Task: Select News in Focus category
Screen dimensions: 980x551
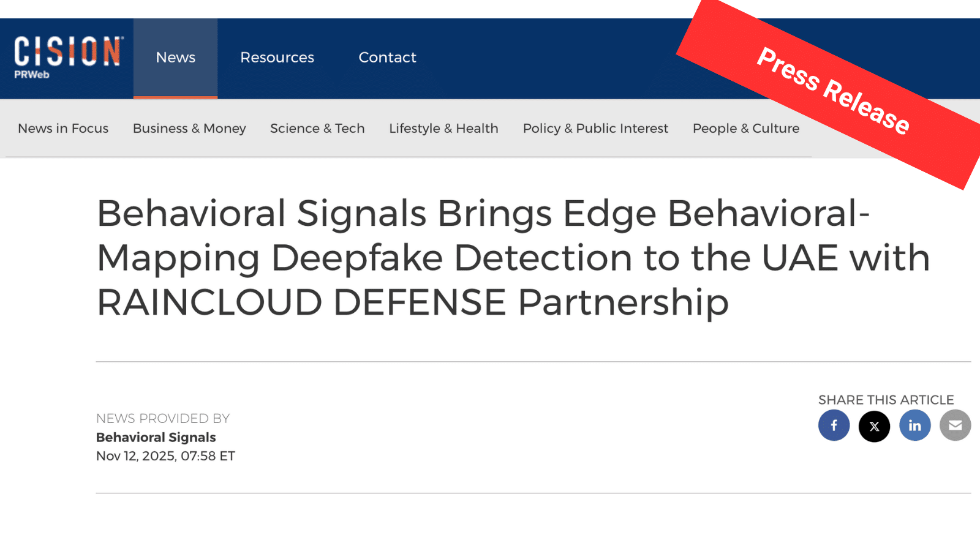Action: [x=63, y=129]
